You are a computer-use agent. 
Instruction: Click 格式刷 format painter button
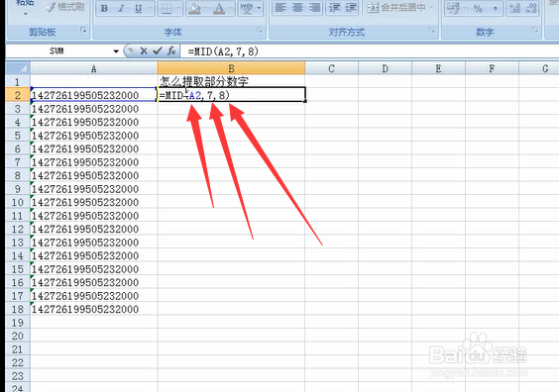pyautogui.click(x=64, y=7)
